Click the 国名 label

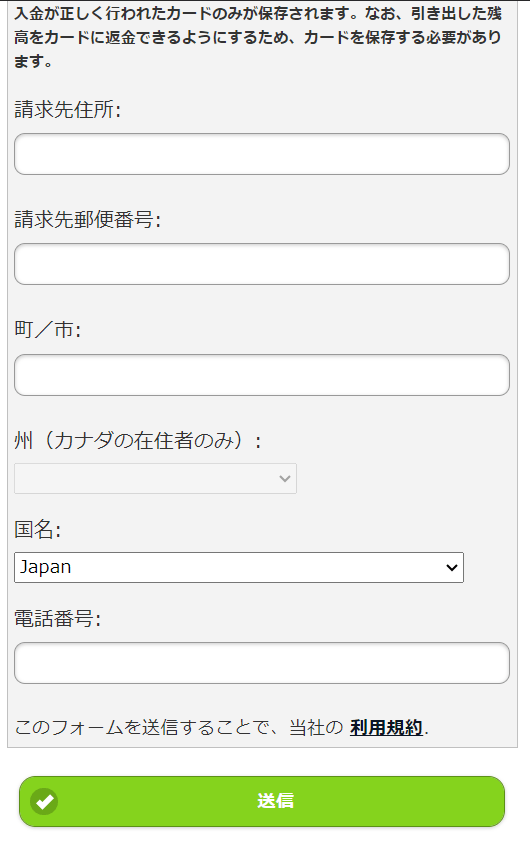tap(37, 530)
